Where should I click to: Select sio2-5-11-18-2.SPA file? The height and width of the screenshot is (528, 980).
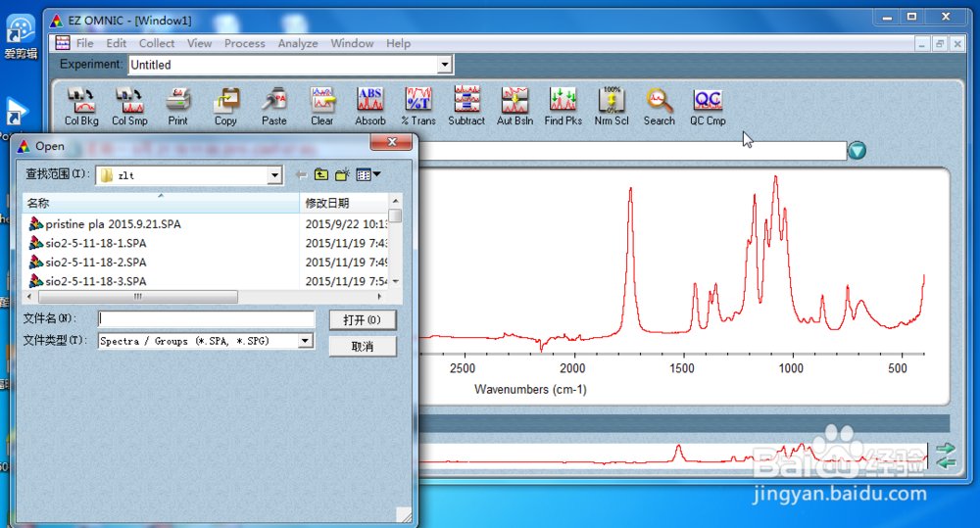point(96,262)
